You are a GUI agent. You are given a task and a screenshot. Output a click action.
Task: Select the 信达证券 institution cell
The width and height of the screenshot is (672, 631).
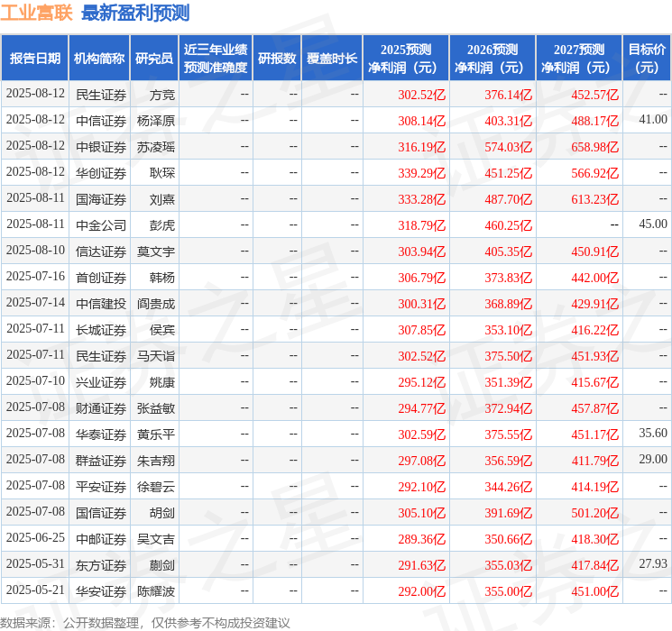point(101,251)
